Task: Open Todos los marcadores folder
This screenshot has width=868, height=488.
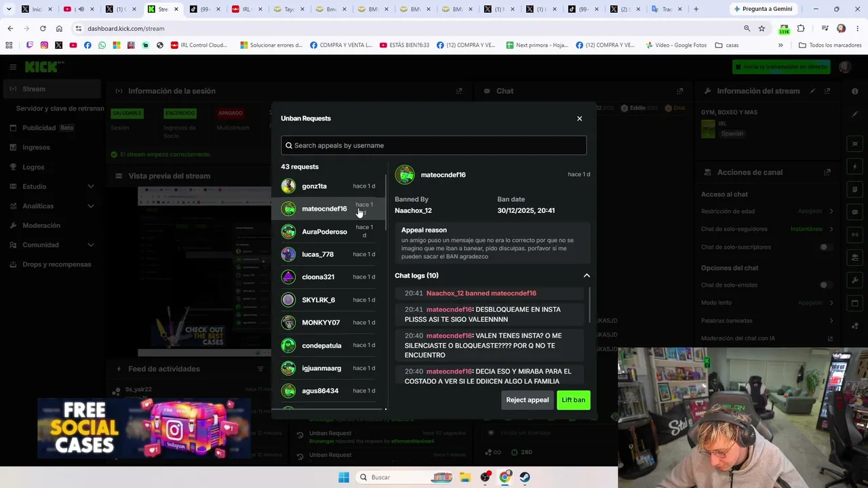Action: [830, 45]
